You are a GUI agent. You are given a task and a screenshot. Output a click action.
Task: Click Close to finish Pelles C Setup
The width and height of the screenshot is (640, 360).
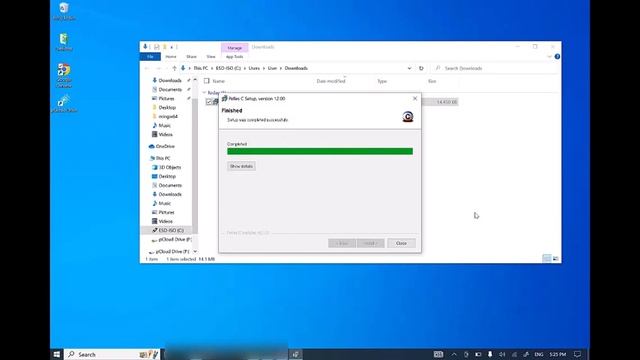[401, 243]
